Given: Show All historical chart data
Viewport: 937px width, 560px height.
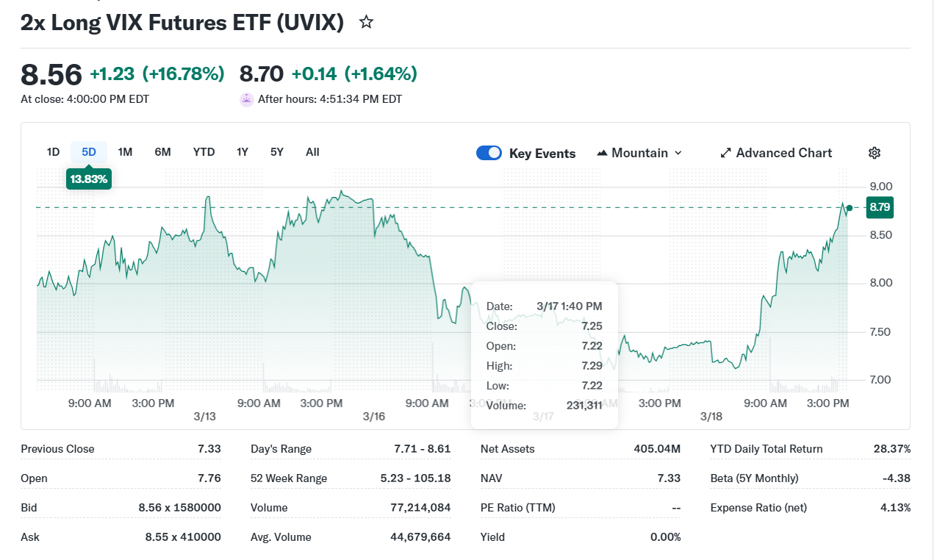Looking at the screenshot, I should (312, 152).
